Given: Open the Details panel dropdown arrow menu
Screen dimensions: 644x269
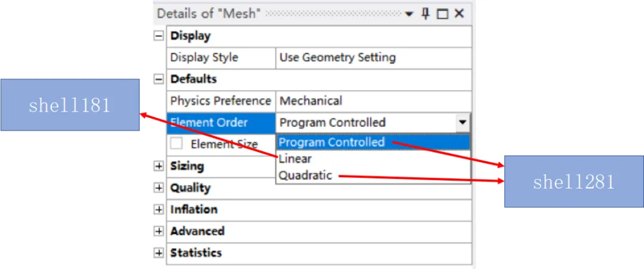Looking at the screenshot, I should tap(408, 14).
